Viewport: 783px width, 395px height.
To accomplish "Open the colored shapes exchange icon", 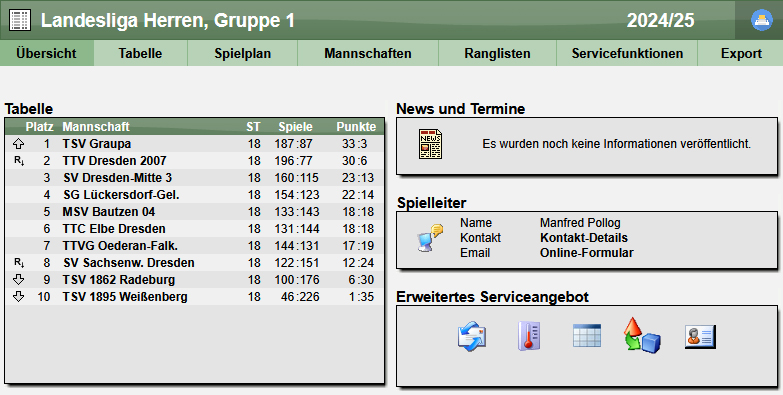I will [x=642, y=335].
